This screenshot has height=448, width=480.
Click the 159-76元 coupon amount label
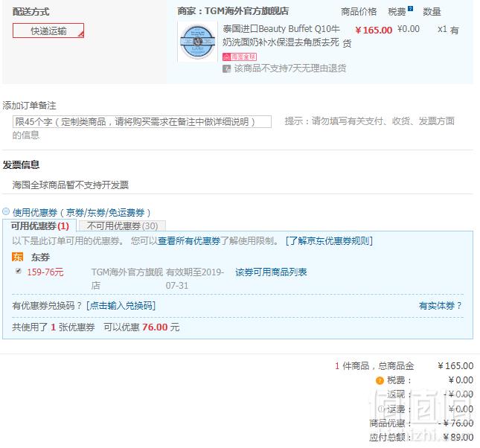(x=45, y=272)
